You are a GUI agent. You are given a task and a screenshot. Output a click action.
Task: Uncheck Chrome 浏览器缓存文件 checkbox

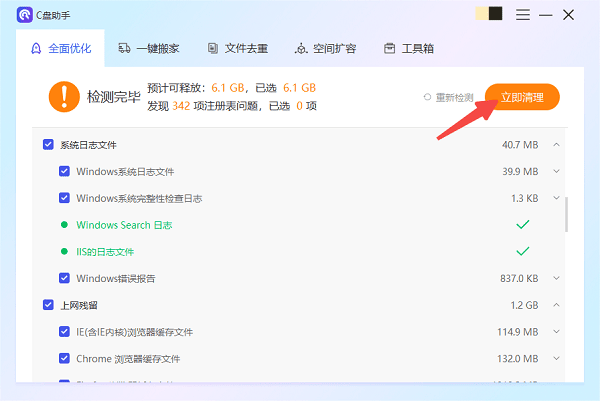point(64,358)
